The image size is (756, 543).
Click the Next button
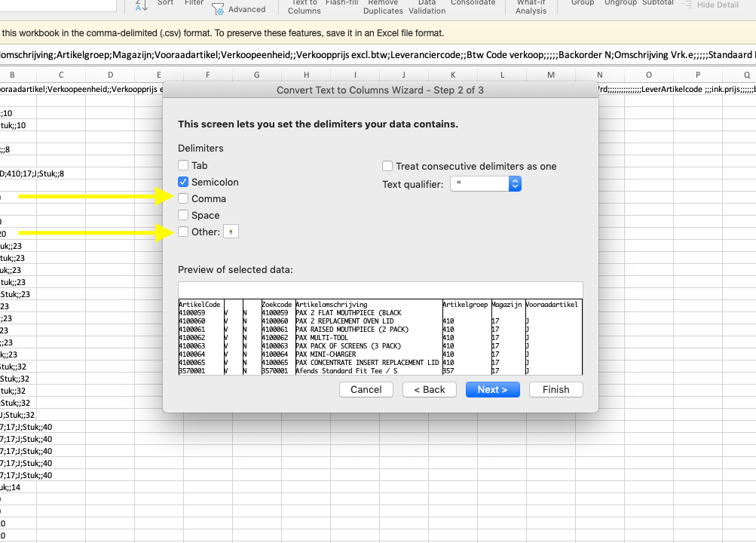pos(493,390)
